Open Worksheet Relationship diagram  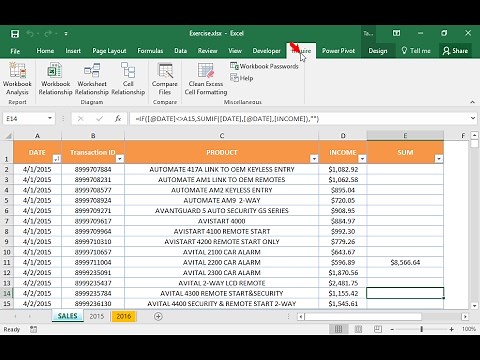(x=92, y=79)
